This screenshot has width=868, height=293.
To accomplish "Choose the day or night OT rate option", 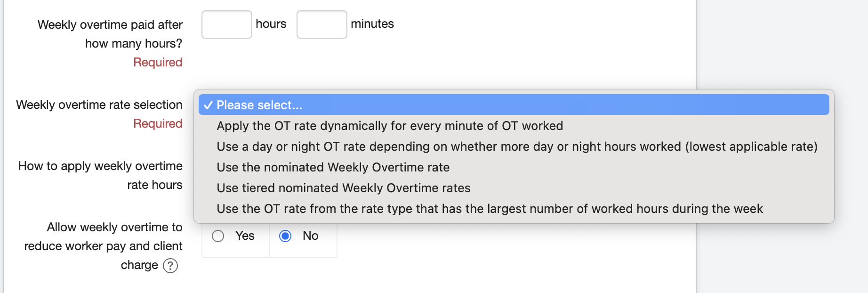I will point(517,146).
